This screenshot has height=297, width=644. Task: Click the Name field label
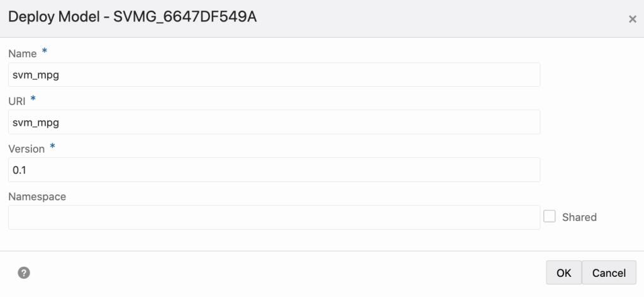[23, 53]
